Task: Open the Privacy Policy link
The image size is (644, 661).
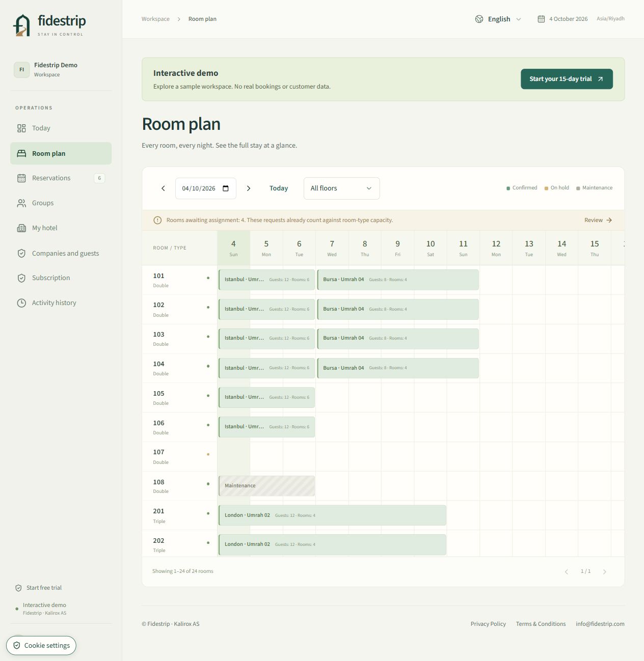Action: tap(488, 624)
